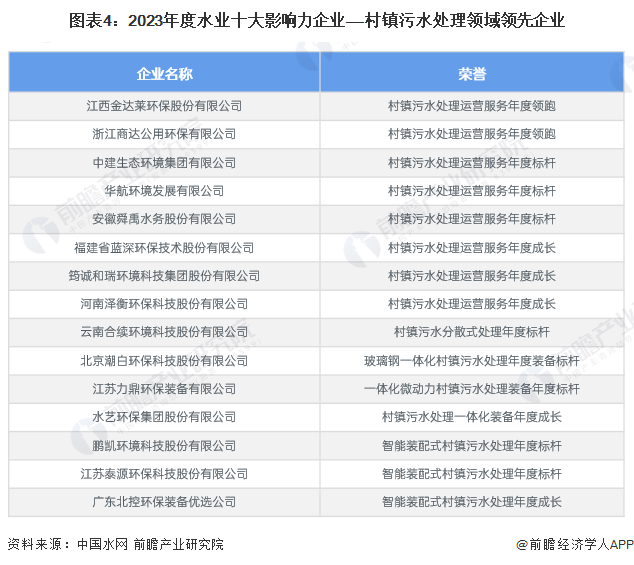Select cell 江西金达莱环保股份有限公司

click(164, 106)
